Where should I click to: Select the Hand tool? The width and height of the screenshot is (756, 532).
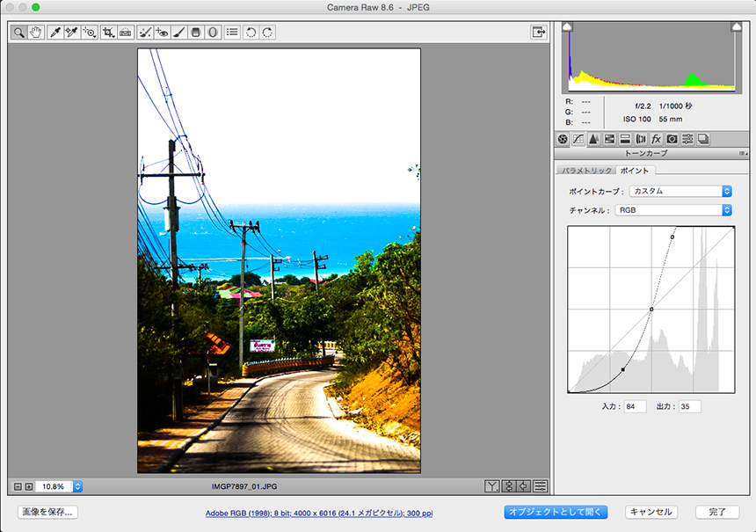(36, 33)
